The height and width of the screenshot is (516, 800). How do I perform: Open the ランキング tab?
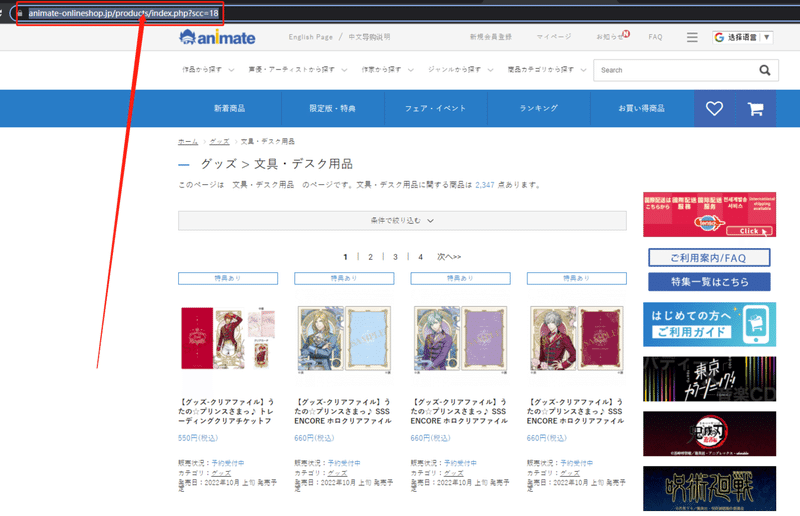pyautogui.click(x=539, y=108)
